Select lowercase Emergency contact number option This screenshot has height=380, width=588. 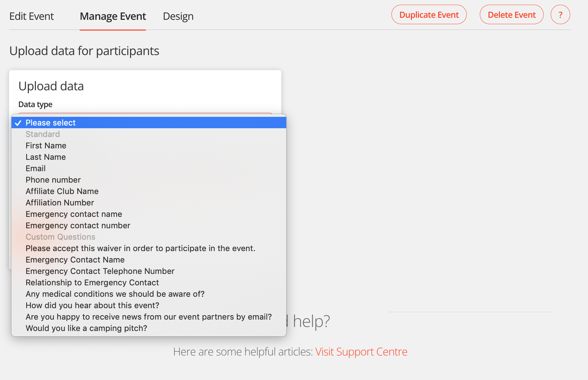(x=78, y=226)
